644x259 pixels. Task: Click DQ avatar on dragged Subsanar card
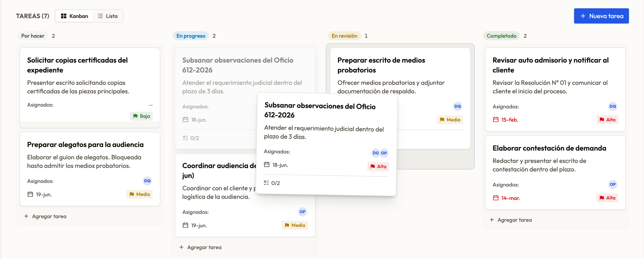click(376, 153)
